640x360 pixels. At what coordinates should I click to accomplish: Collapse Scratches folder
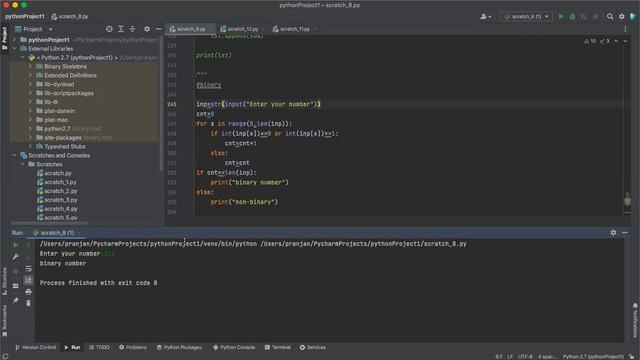(23, 164)
